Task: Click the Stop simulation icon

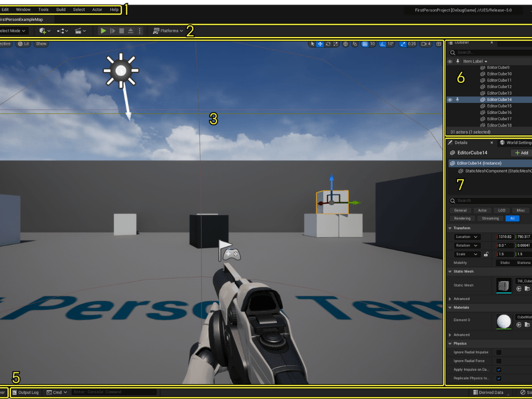Action: [122, 31]
